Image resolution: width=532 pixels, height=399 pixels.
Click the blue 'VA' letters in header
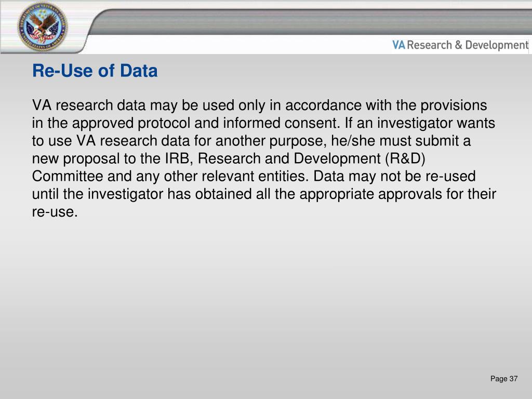tap(398, 45)
